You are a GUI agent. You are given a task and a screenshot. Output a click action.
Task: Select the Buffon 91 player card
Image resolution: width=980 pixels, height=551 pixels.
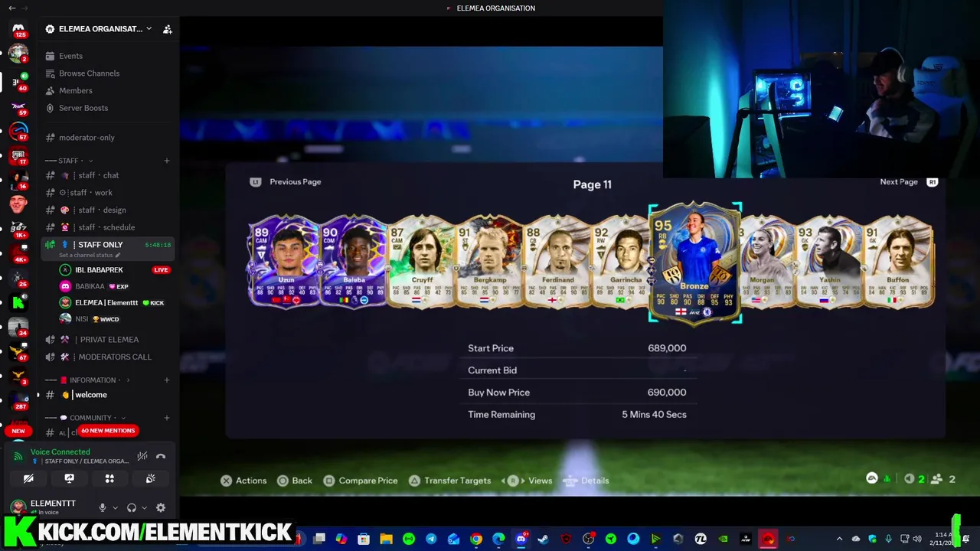[x=898, y=262]
